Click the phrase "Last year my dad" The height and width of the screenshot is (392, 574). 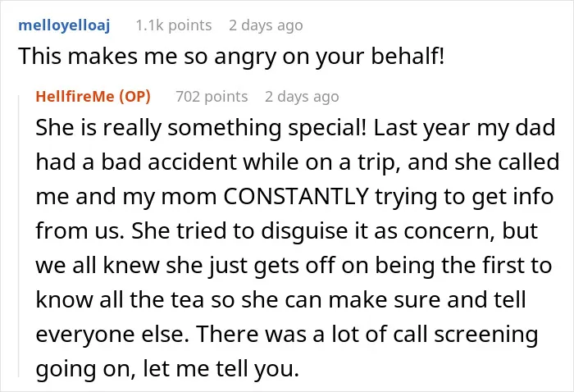tap(464, 128)
